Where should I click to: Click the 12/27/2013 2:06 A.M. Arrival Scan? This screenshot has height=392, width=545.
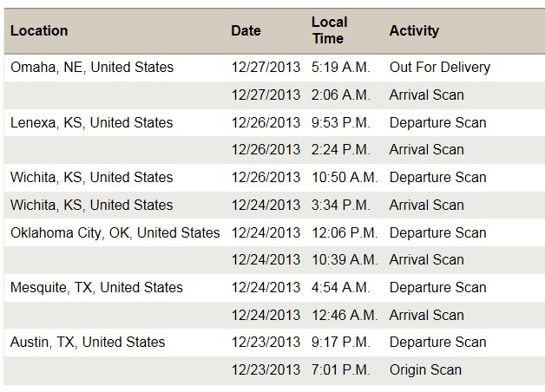coord(426,95)
